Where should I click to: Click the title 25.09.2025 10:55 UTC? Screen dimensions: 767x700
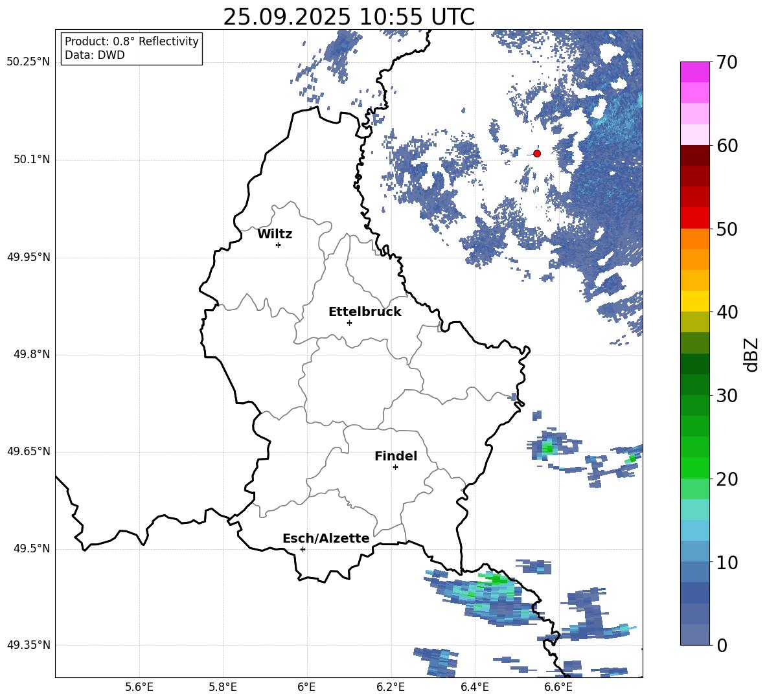tap(349, 17)
